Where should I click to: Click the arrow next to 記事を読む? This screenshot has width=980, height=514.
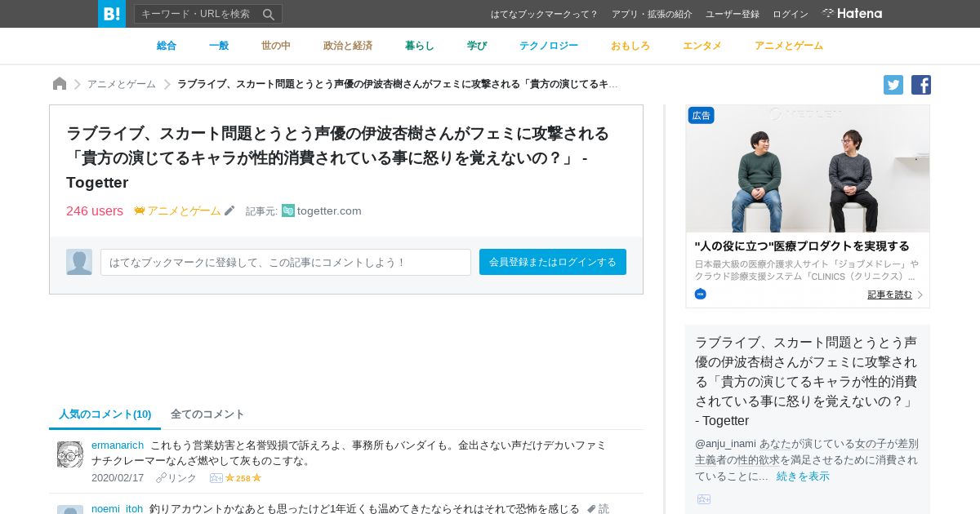(x=920, y=295)
